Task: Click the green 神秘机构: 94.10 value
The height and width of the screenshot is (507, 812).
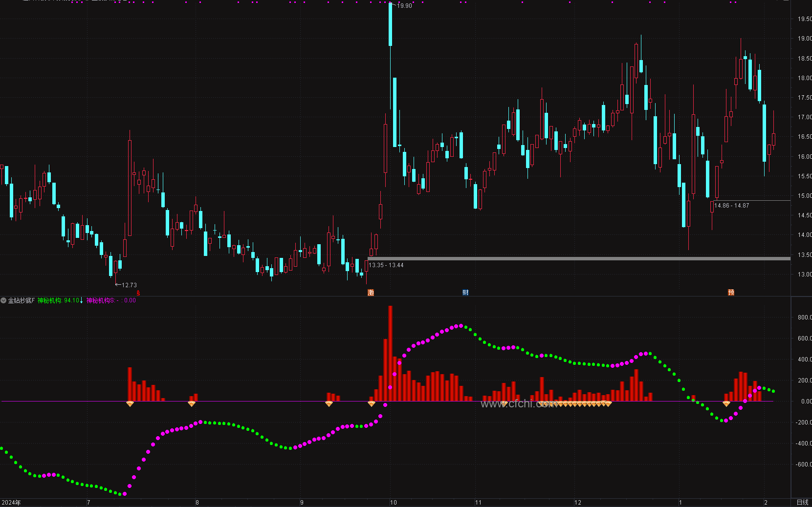Action: [58, 300]
